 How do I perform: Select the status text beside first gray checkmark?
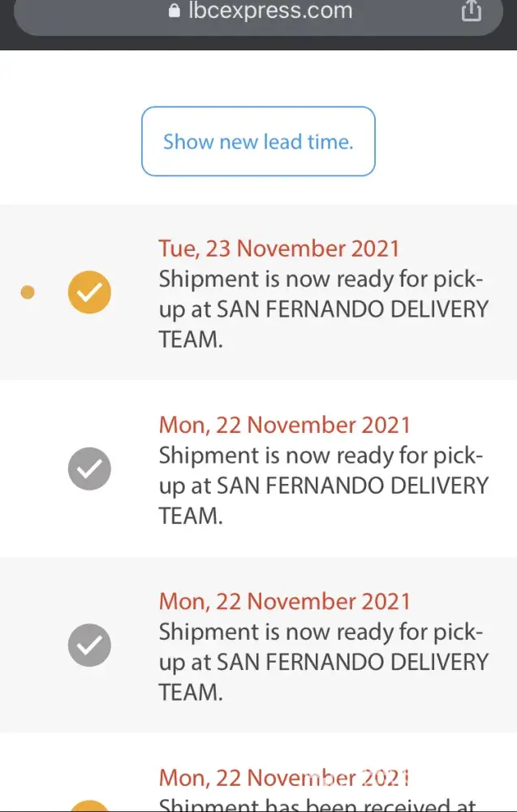click(323, 486)
